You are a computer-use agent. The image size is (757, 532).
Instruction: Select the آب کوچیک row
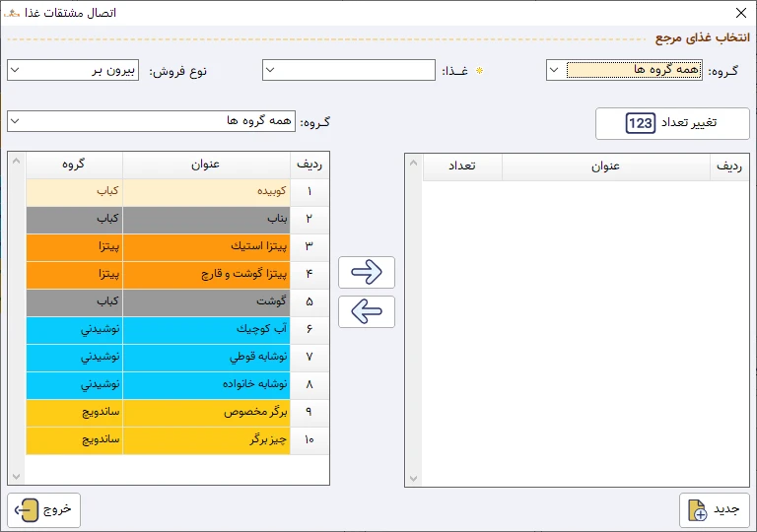pos(177,330)
